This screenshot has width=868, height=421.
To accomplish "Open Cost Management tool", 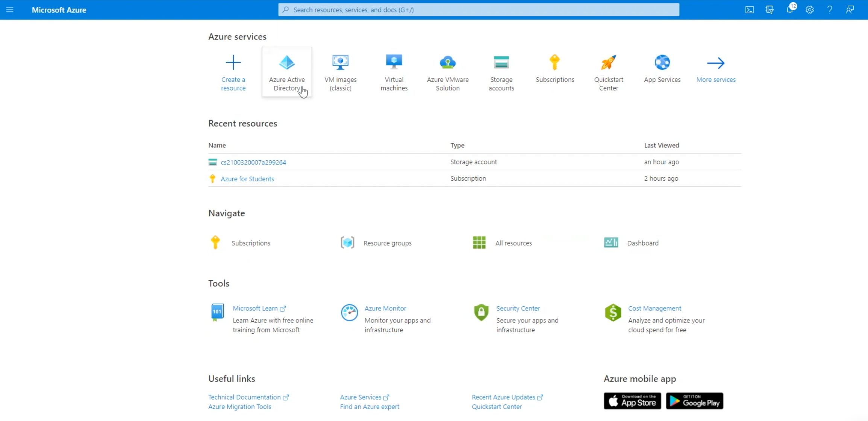I will pos(654,308).
